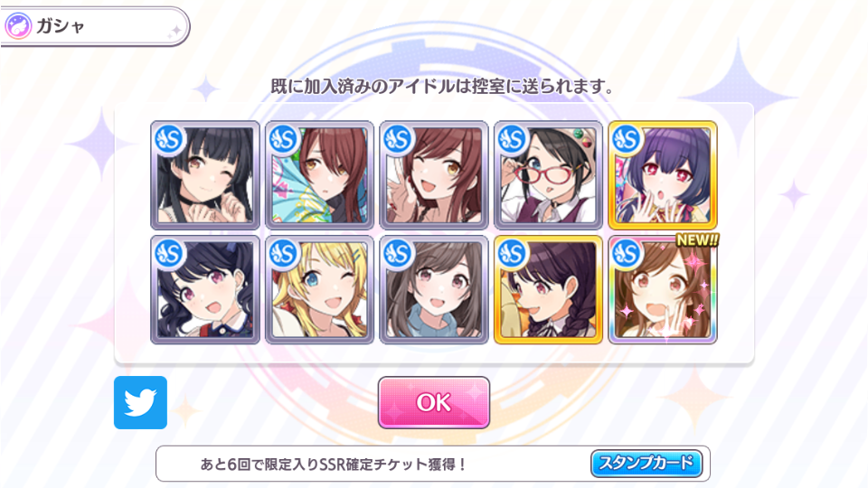The image size is (868, 488).
Task: Click the S rarity badge on blonde idol card
Action: click(x=283, y=253)
